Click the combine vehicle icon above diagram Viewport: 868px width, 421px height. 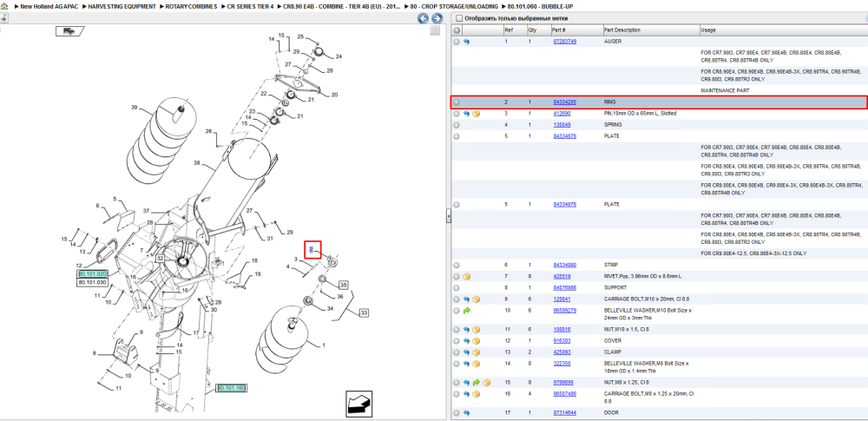click(69, 31)
